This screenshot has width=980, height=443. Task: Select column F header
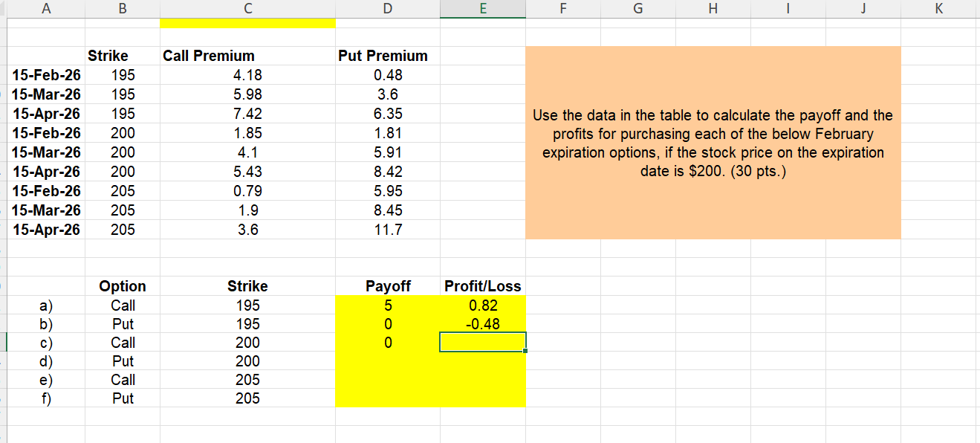(x=562, y=9)
